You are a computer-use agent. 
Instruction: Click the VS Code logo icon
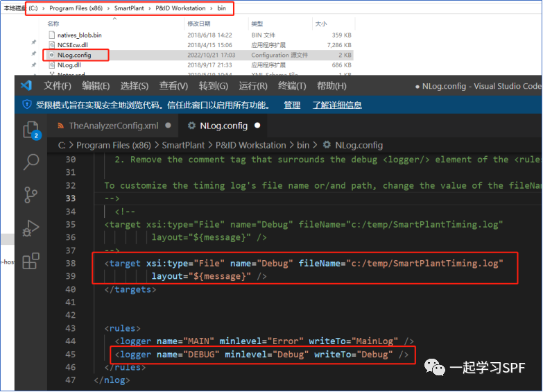coord(26,85)
